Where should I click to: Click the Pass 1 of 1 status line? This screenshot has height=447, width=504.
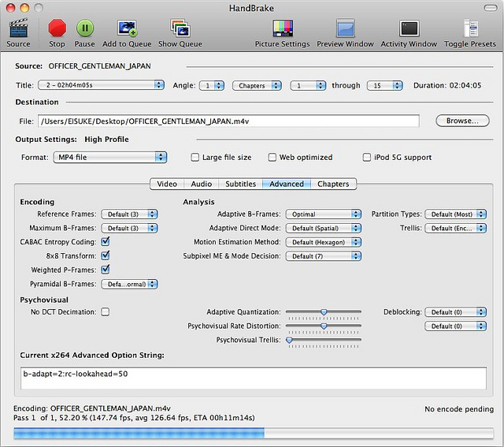(x=134, y=418)
